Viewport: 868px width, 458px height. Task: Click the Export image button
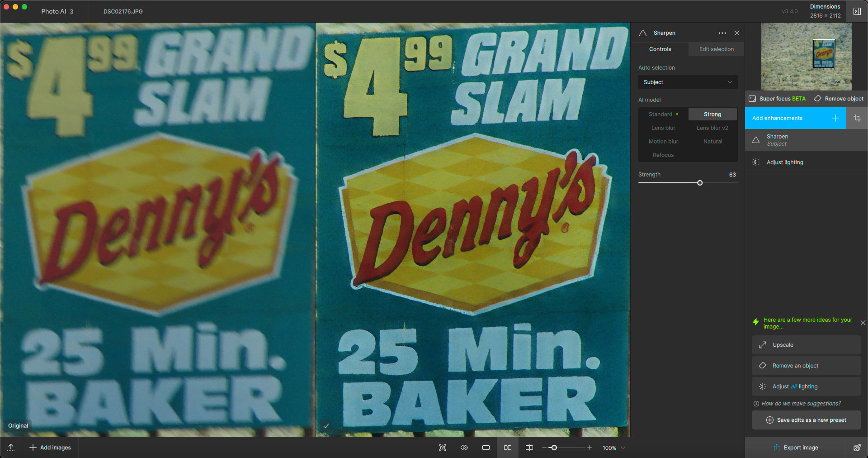(x=796, y=448)
